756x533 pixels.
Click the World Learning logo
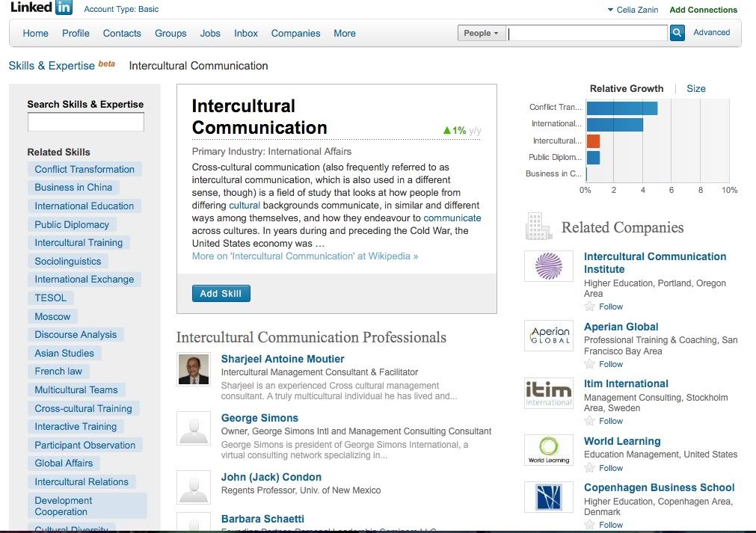pos(549,450)
